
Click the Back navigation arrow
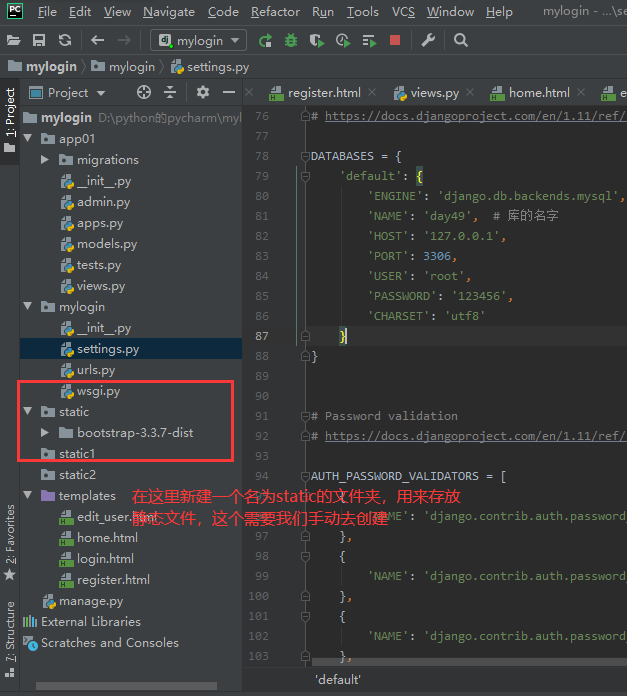(x=98, y=41)
